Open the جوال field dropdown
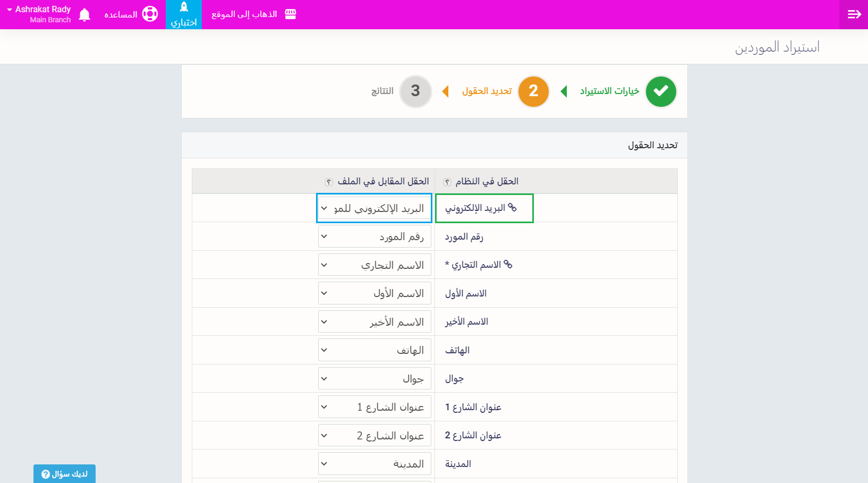 click(374, 379)
